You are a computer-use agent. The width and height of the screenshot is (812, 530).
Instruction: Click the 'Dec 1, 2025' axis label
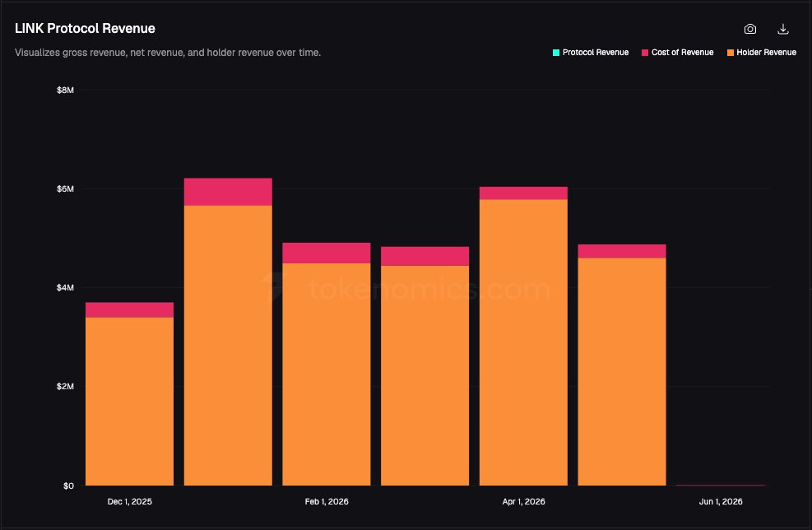click(x=129, y=501)
